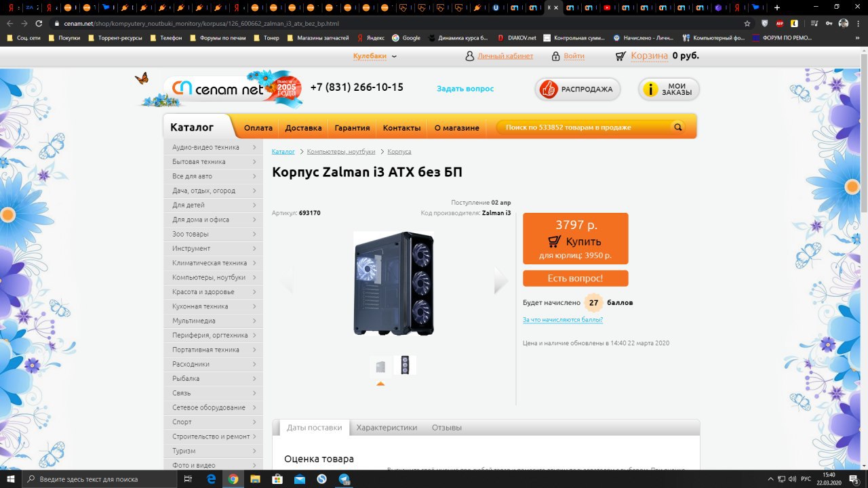Reload the page with the refresh icon

[39, 23]
